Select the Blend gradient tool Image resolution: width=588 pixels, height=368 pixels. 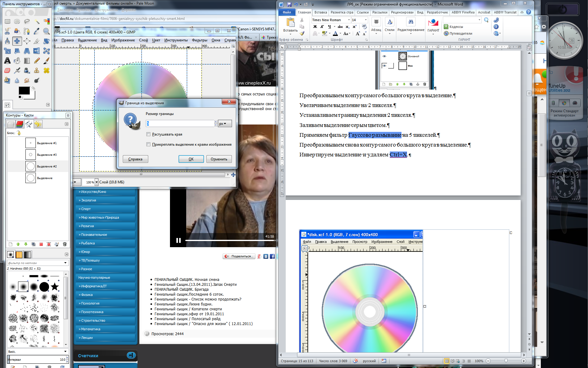coord(27,61)
